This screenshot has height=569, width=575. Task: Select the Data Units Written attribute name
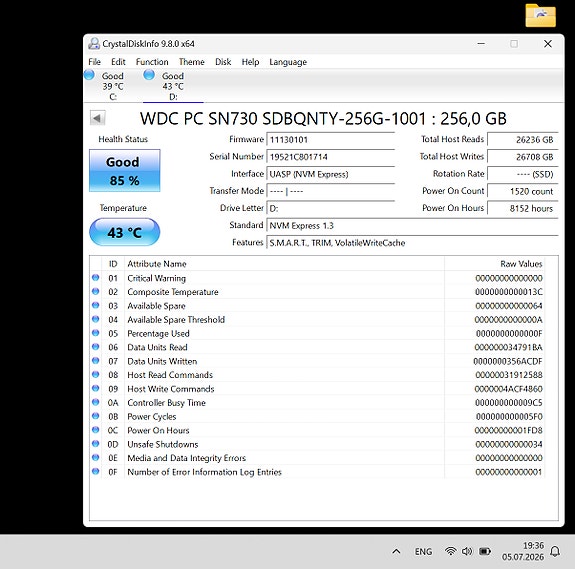(x=162, y=361)
